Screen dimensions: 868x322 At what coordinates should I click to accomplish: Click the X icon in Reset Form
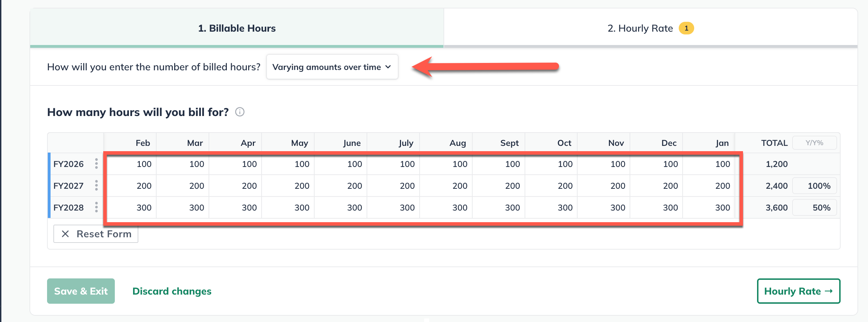click(x=65, y=234)
